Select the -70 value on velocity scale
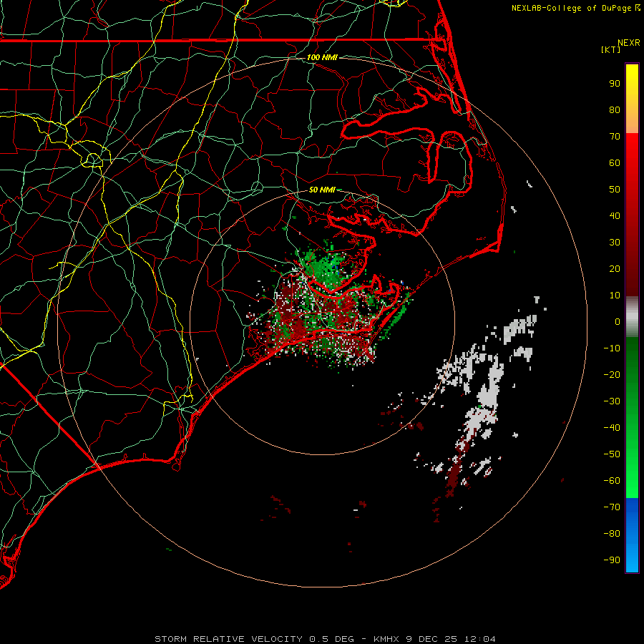 coord(612,507)
